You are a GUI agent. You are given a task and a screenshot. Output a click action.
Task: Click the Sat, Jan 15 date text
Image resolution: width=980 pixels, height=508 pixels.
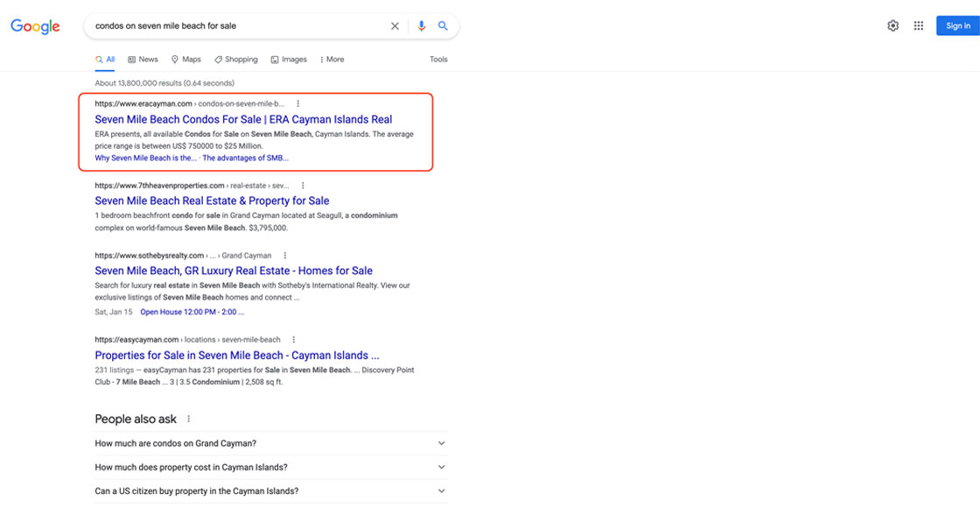[114, 312]
